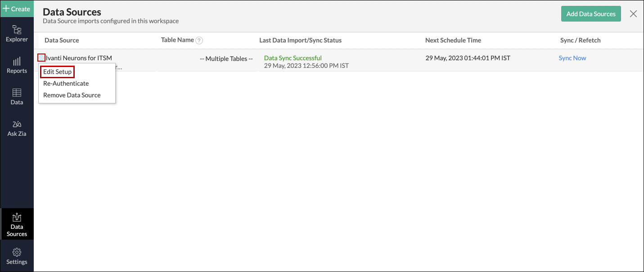Switch to the Data section

(17, 96)
